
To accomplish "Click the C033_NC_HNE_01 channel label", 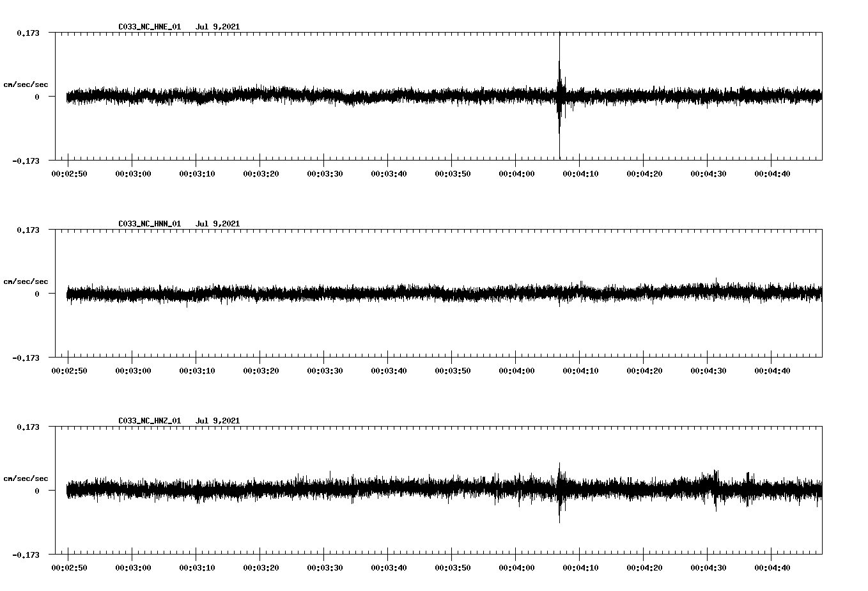I will pos(148,27).
